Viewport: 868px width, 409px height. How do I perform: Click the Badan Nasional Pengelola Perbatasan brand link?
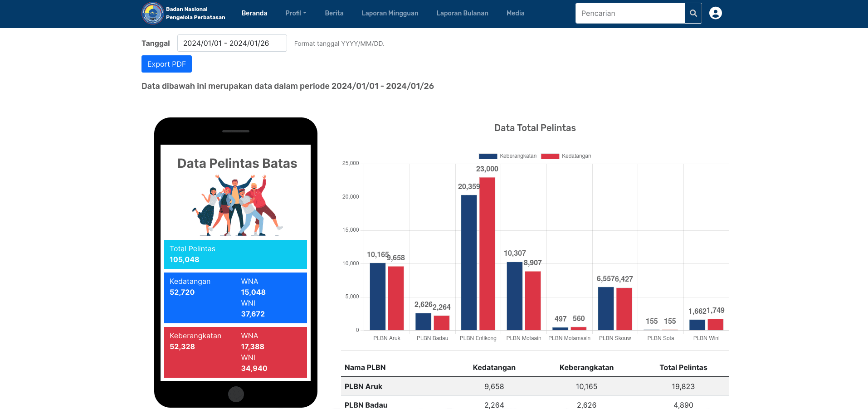[x=195, y=13]
